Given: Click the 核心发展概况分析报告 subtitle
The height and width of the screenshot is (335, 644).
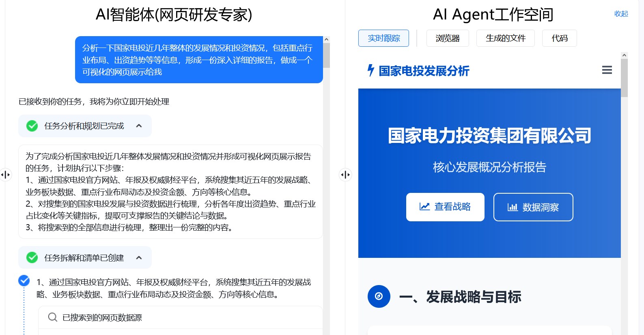Looking at the screenshot, I should pos(489,167).
